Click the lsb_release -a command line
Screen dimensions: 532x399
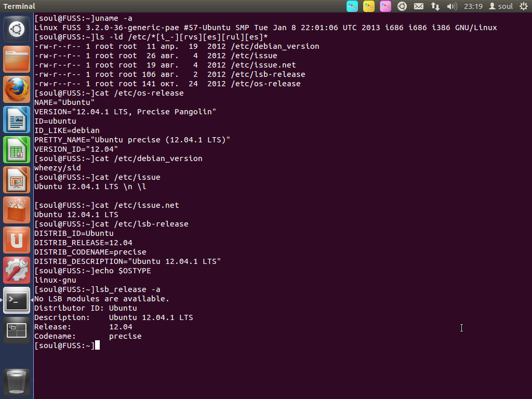click(97, 289)
